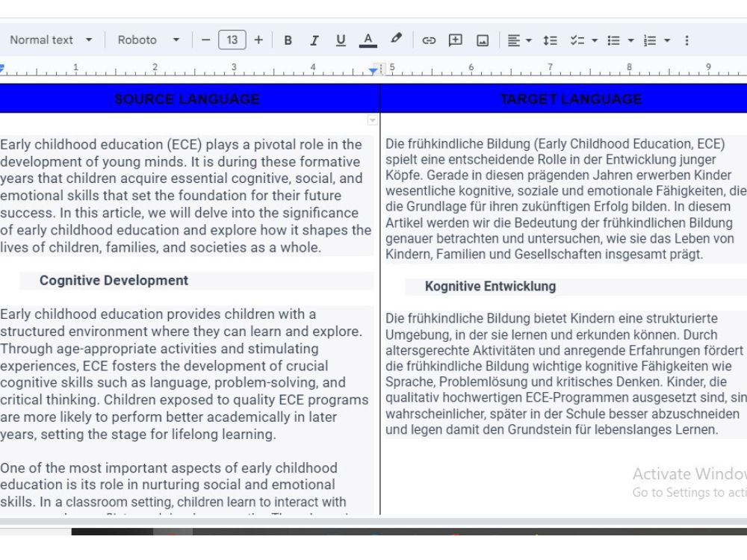Expand the alignment options arrow
This screenshot has width=747, height=560.
529,40
